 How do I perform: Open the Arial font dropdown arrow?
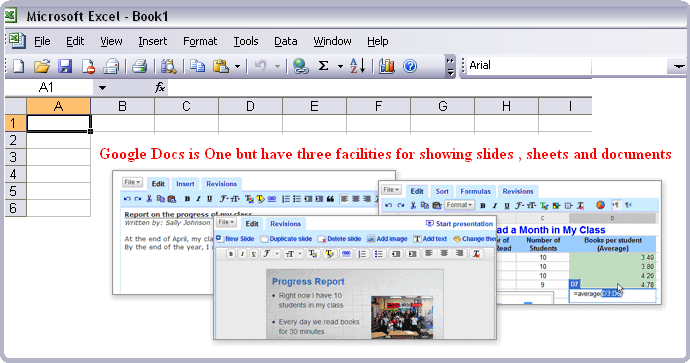pyautogui.click(x=678, y=66)
